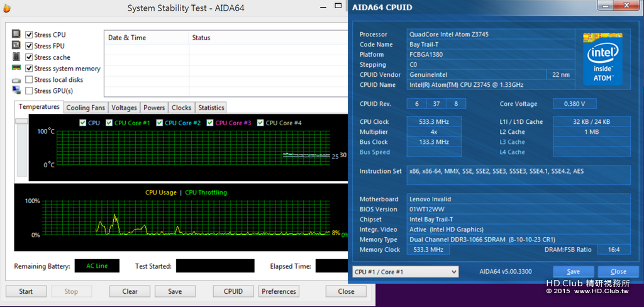Click the Status column header
Viewport: 644px width, 307px height.
point(268,37)
